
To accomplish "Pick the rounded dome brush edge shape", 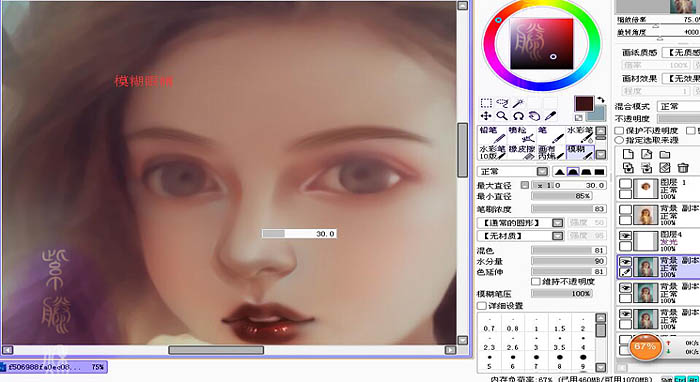I will pos(573,171).
